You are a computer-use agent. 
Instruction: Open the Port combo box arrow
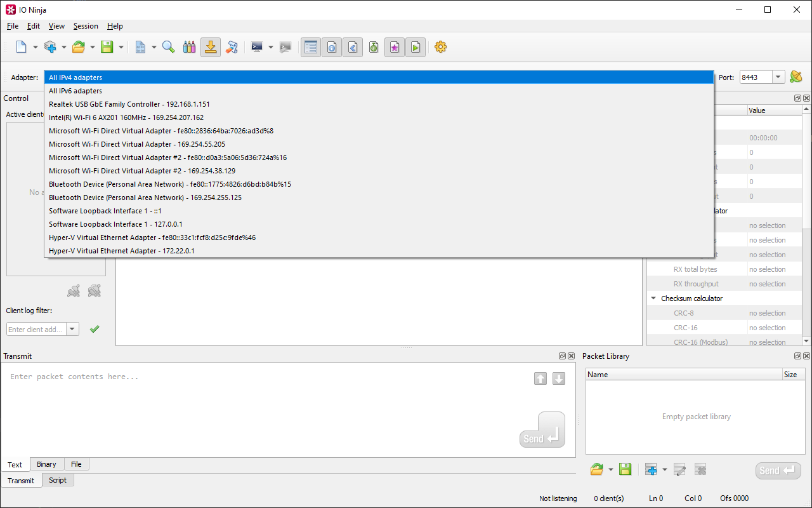tap(778, 77)
